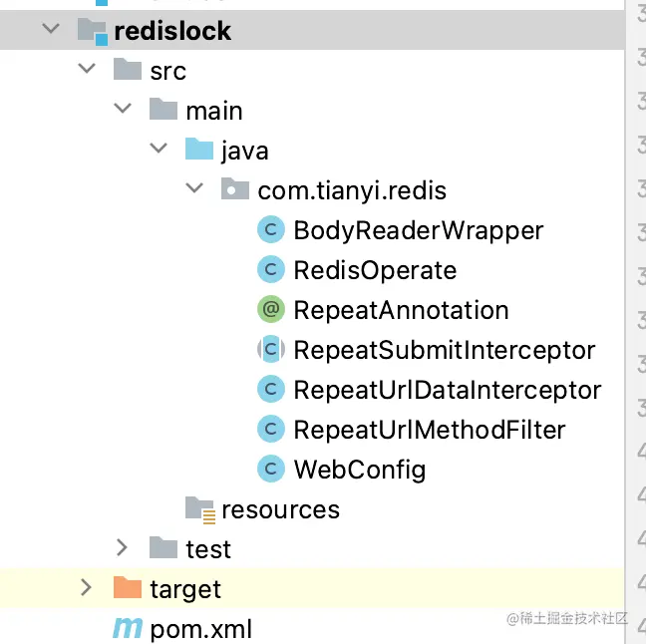Viewport: 646px width, 644px height.
Task: Click the com.tianyi.redis package icon
Action: click(234, 190)
